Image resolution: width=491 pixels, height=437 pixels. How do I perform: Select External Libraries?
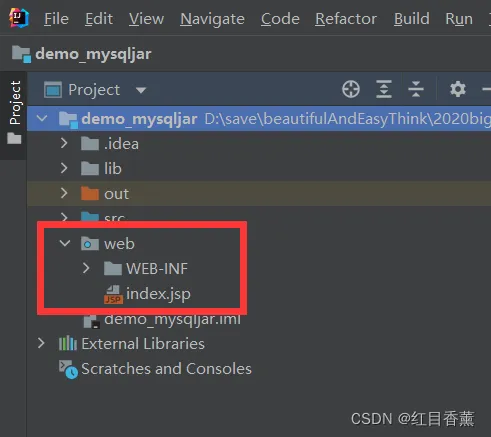143,344
